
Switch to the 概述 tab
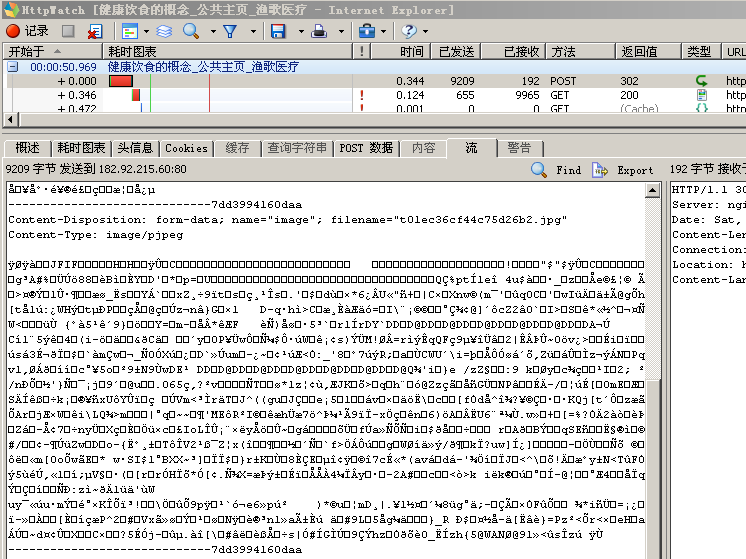point(27,148)
